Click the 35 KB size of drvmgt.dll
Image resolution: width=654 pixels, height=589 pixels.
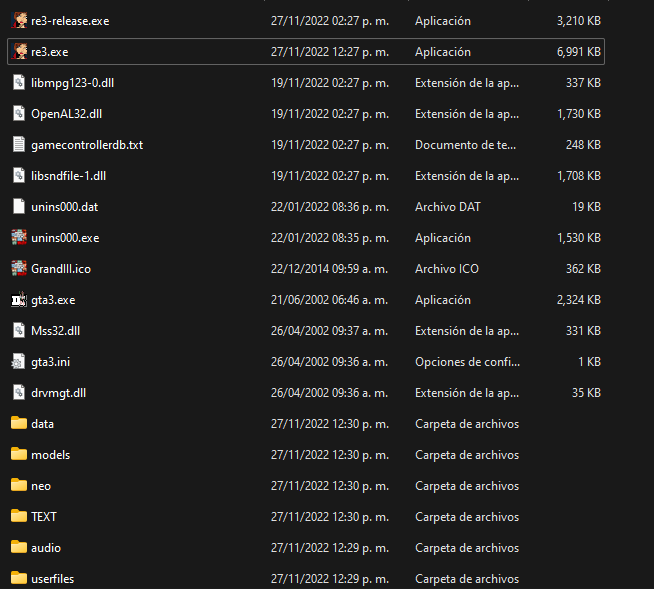click(x=586, y=393)
